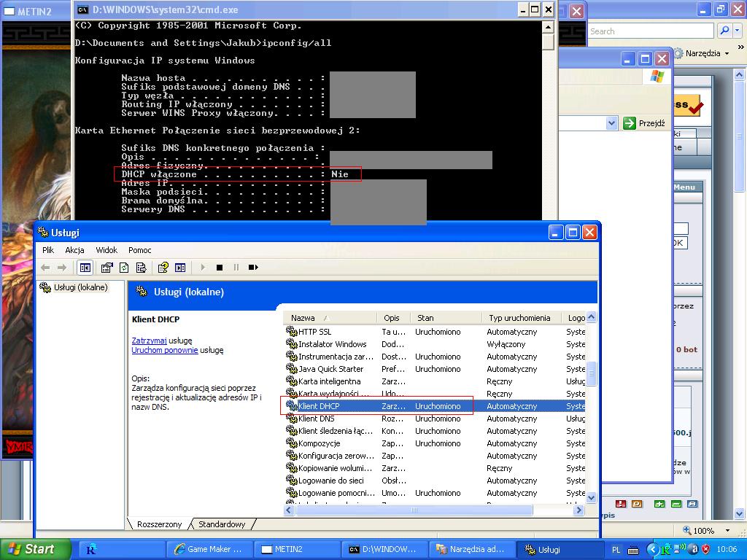Click the on-screen keyboard tray icon
This screenshot has height=560, width=747.
pyautogui.click(x=633, y=550)
